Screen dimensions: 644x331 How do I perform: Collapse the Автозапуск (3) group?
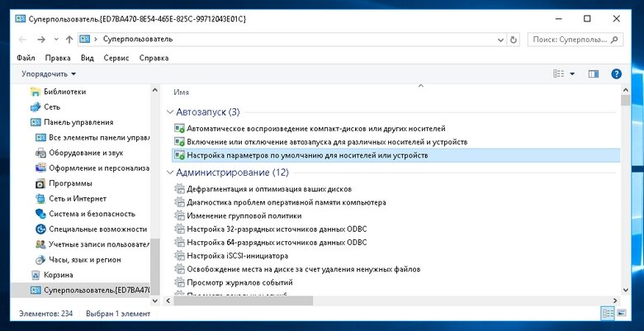(x=169, y=111)
